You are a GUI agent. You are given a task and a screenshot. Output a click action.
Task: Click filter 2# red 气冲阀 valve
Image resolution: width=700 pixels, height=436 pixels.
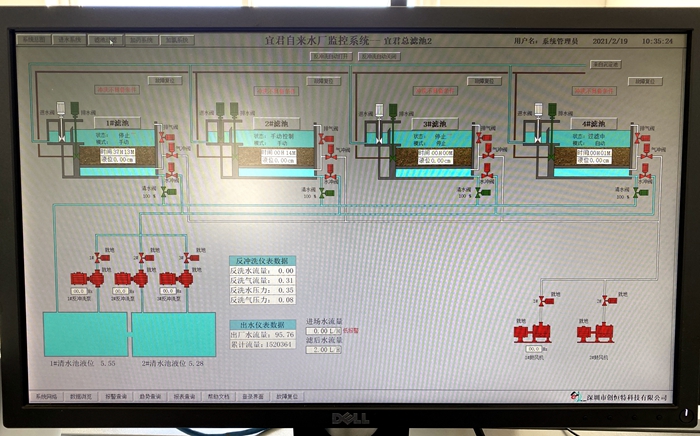[331, 153]
